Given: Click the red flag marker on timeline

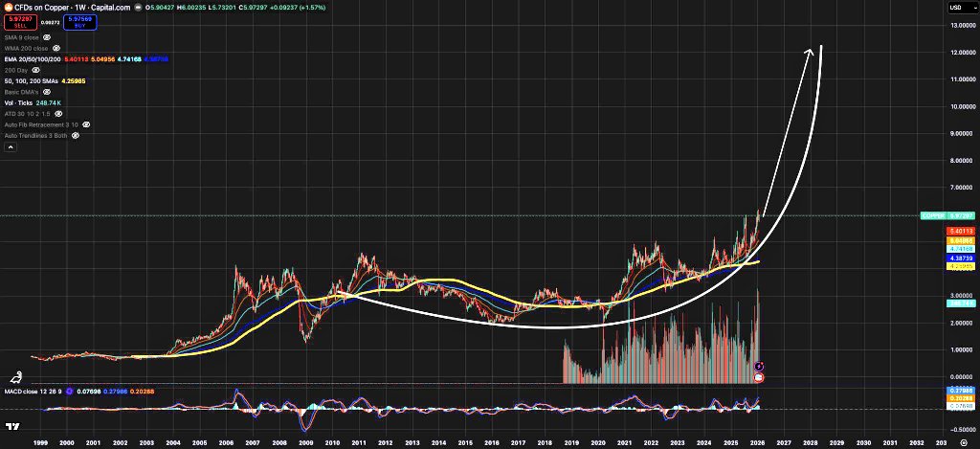Looking at the screenshot, I should (x=758, y=378).
